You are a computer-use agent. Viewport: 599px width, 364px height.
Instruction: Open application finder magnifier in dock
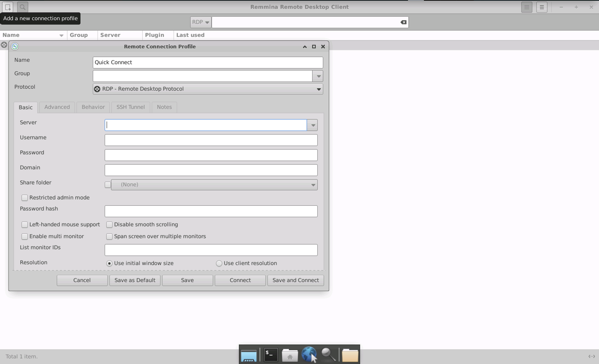point(328,355)
